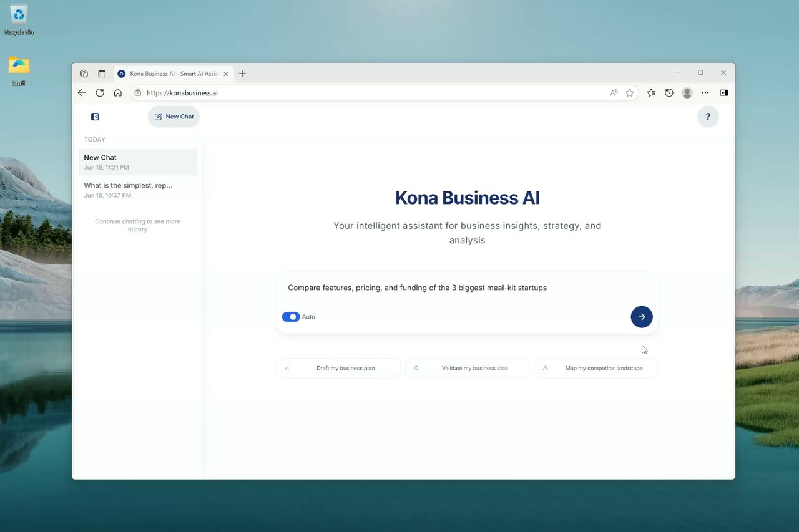
Task: Open the workspaces icon in tab bar
Action: click(84, 74)
